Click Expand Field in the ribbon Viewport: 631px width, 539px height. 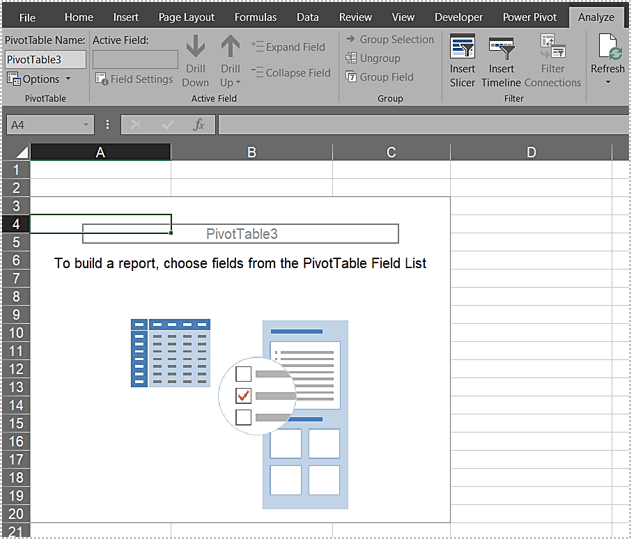(x=288, y=47)
